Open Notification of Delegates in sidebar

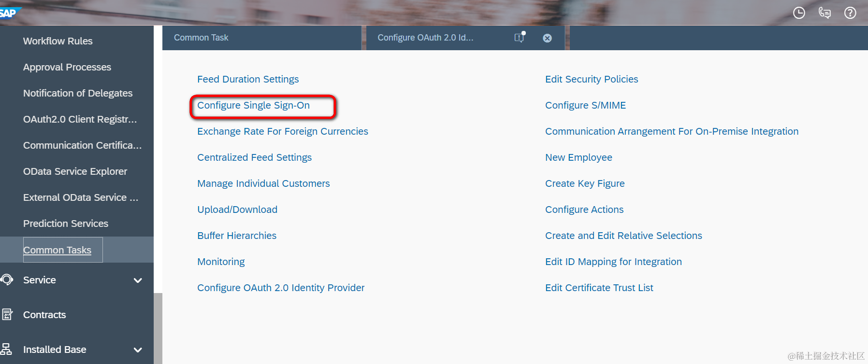point(78,93)
